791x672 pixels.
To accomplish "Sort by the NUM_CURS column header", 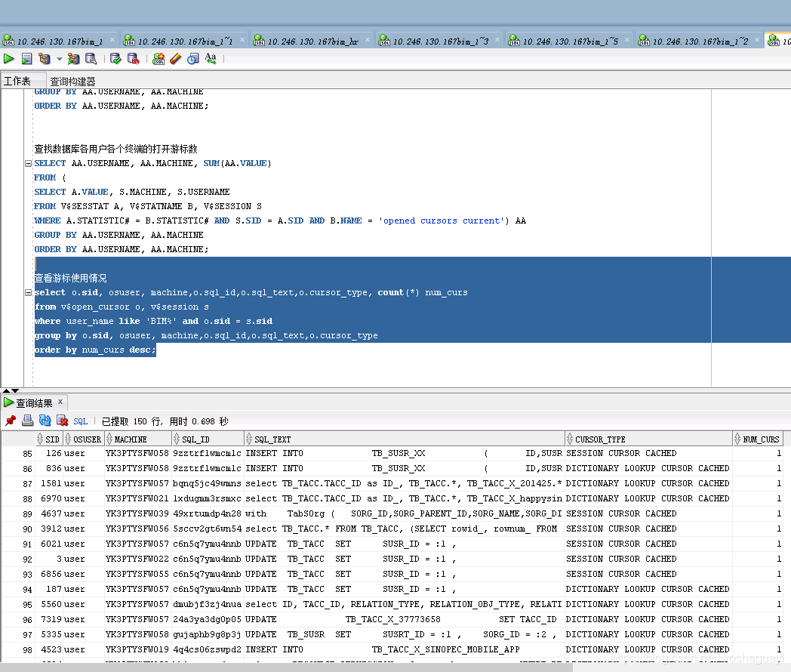I will pyautogui.click(x=758, y=439).
